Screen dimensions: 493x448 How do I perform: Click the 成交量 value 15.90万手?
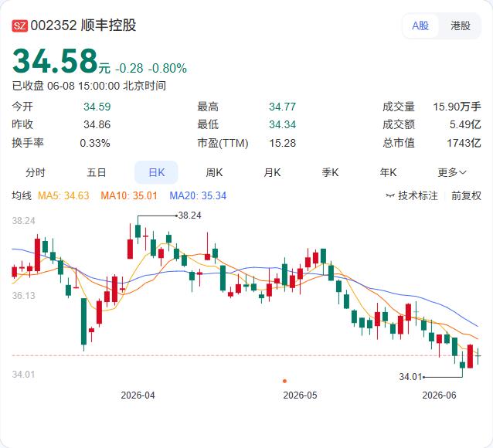pyautogui.click(x=457, y=107)
